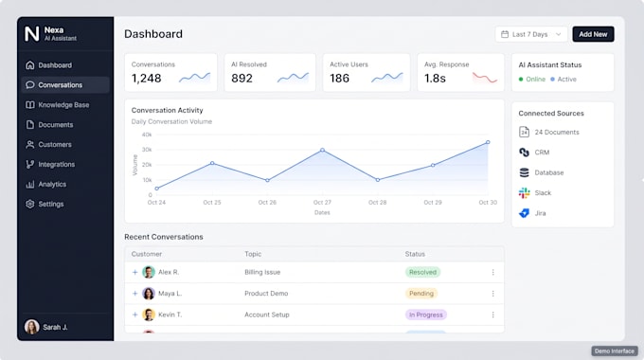
Task: Click the Avg. Response 1.8s value
Action: tap(435, 78)
